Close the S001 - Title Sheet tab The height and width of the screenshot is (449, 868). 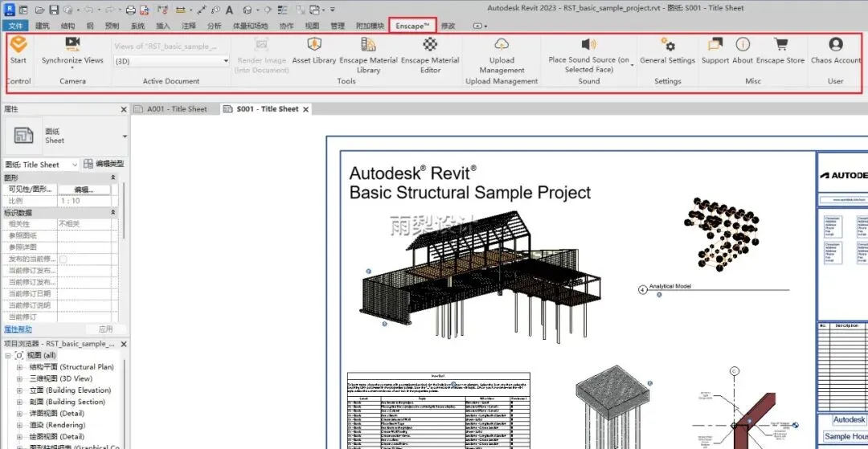click(x=305, y=109)
